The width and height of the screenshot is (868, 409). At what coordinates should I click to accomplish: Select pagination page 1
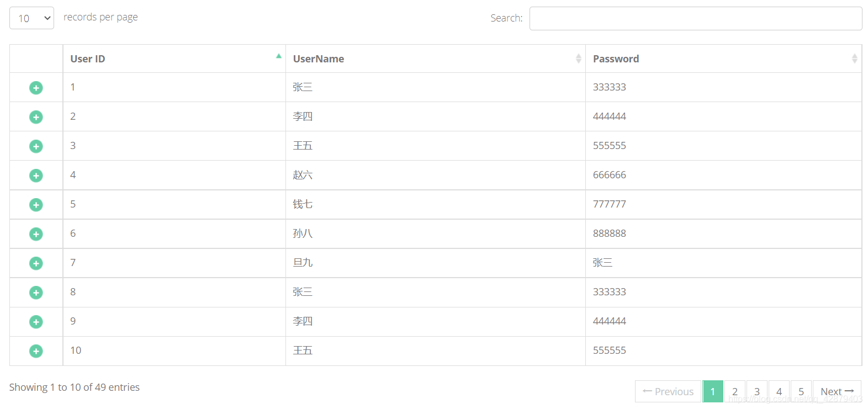713,391
